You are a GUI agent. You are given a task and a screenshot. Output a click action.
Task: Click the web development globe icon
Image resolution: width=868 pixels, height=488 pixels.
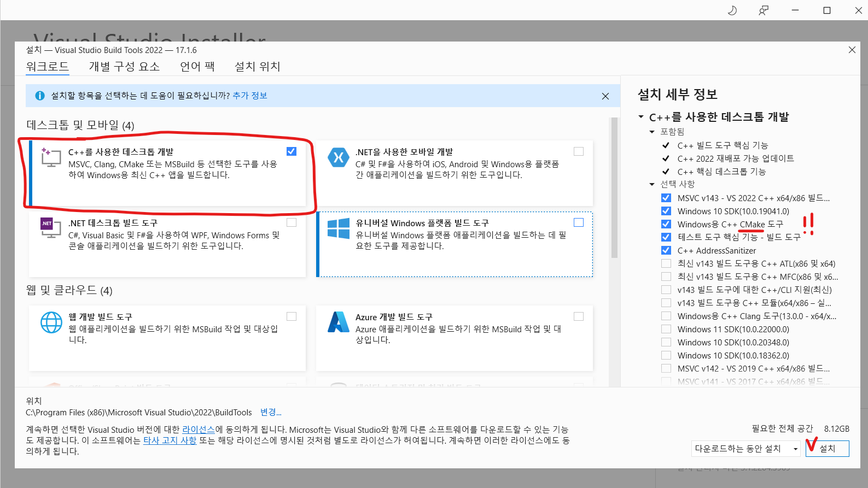click(51, 322)
